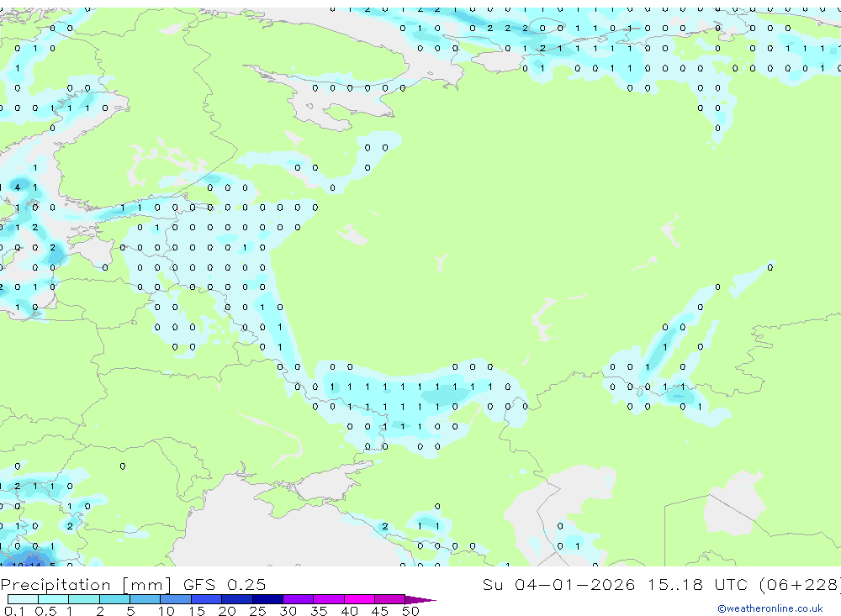Click the '40' legend scale label
The image size is (841, 616).
click(349, 611)
